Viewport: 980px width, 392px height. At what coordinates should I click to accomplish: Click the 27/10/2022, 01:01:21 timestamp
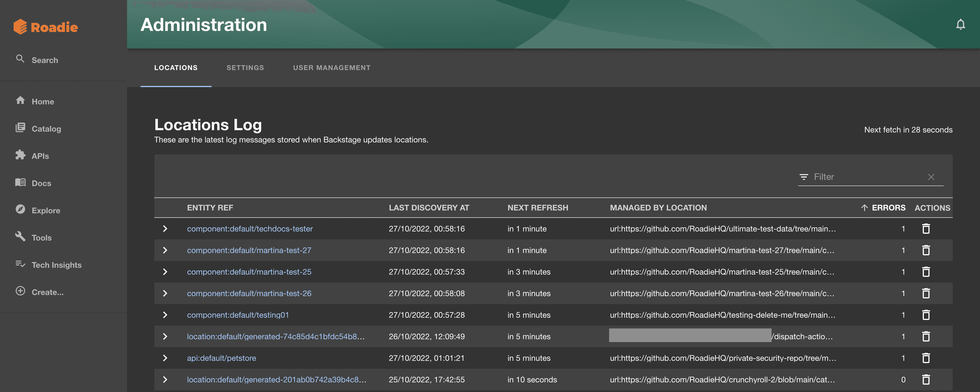coord(426,358)
